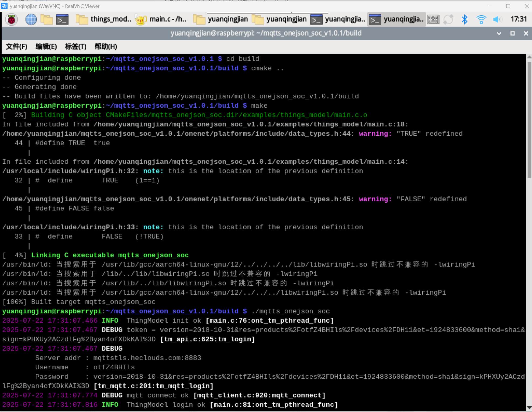Open the 帮助(H) menu
Image resolution: width=532 pixels, height=412 pixels.
pyautogui.click(x=106, y=47)
